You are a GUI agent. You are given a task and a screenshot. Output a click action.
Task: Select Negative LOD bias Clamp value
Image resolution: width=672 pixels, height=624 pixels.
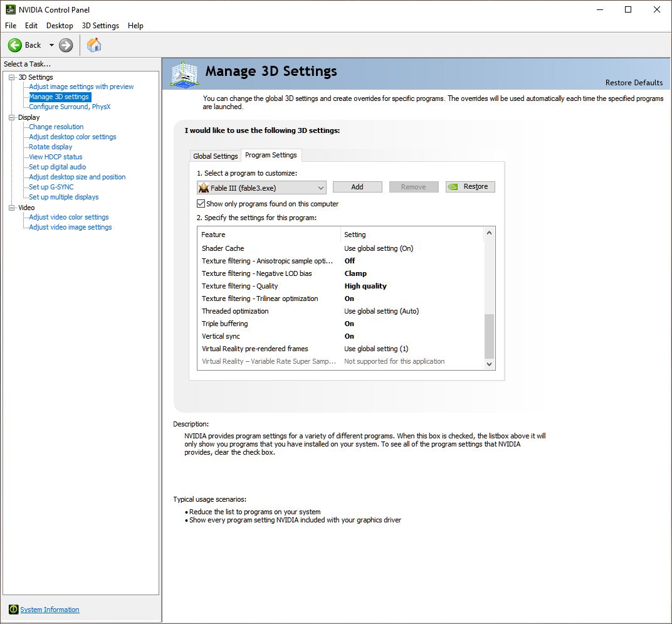click(x=355, y=273)
